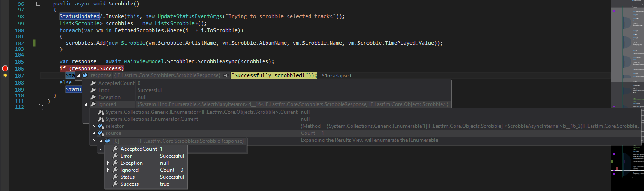
Task: Expand Ignored Count = 0 entry
Action: coord(109,170)
